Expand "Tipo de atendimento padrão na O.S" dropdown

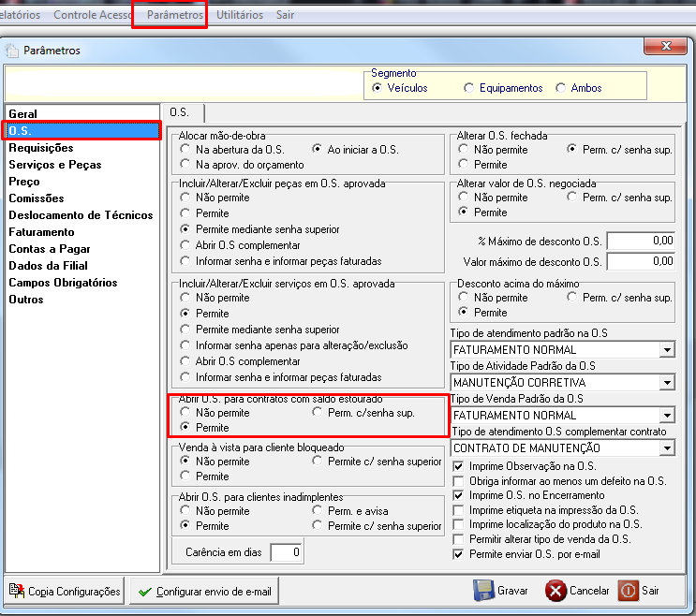pyautogui.click(x=667, y=350)
